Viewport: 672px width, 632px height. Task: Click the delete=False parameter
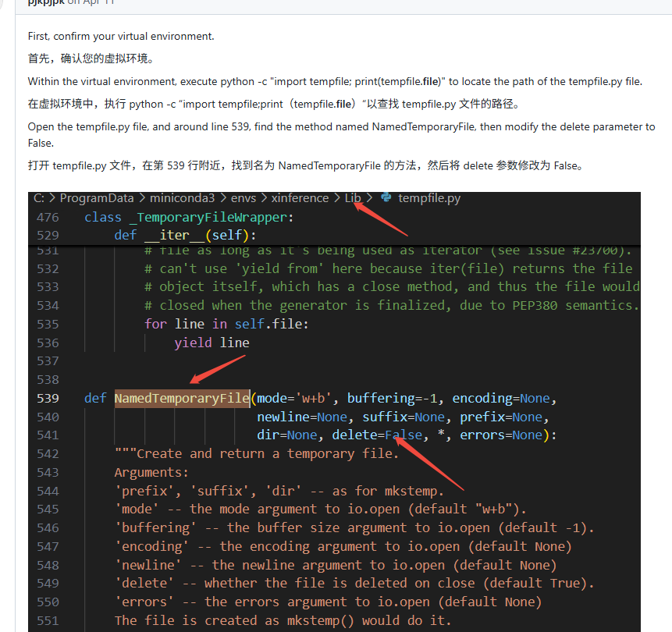pyautogui.click(x=377, y=435)
